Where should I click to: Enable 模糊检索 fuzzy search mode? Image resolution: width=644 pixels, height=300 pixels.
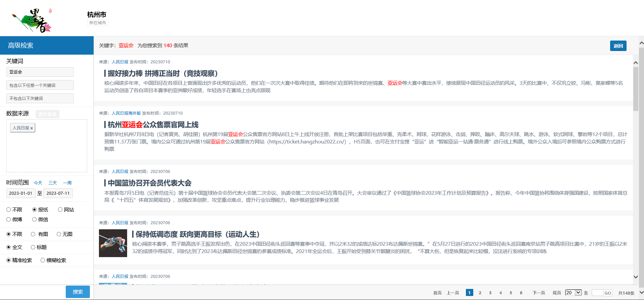[43, 260]
